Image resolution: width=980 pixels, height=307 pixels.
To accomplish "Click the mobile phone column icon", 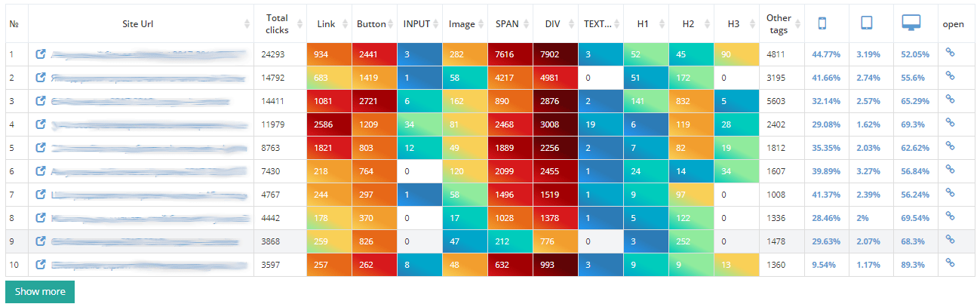I will tap(822, 23).
